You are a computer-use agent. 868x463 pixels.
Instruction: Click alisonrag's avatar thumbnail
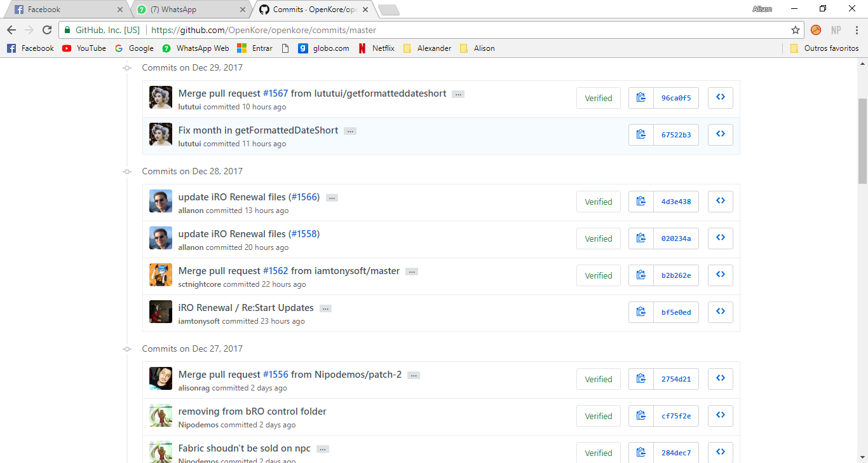pos(161,379)
